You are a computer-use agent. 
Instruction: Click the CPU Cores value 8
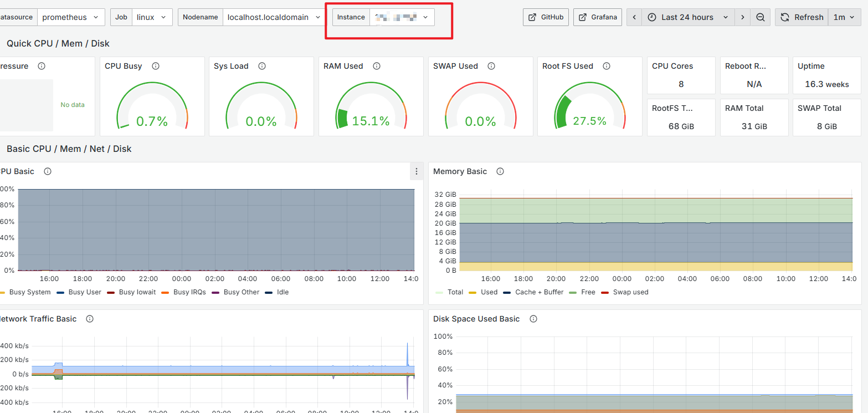pos(681,84)
